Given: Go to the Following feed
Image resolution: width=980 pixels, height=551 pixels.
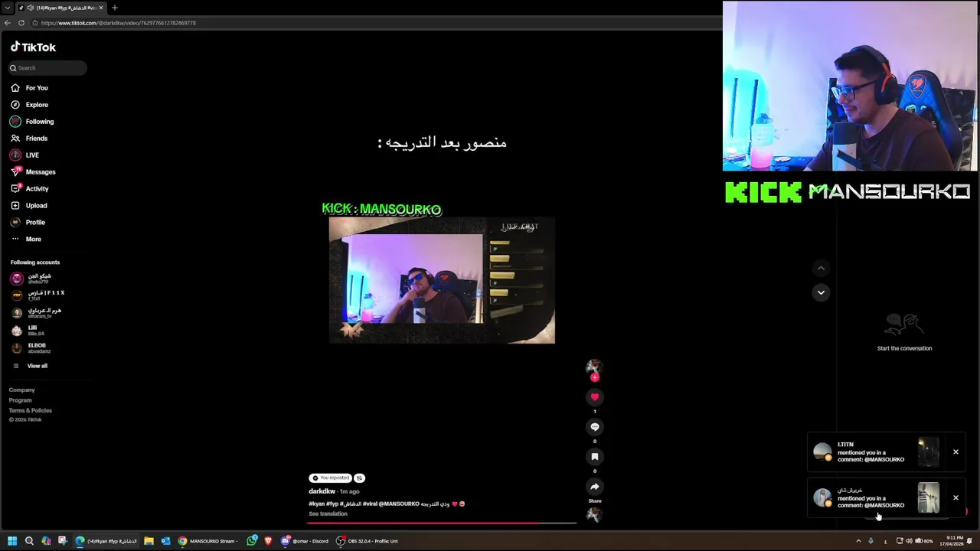Looking at the screenshot, I should [x=40, y=122].
